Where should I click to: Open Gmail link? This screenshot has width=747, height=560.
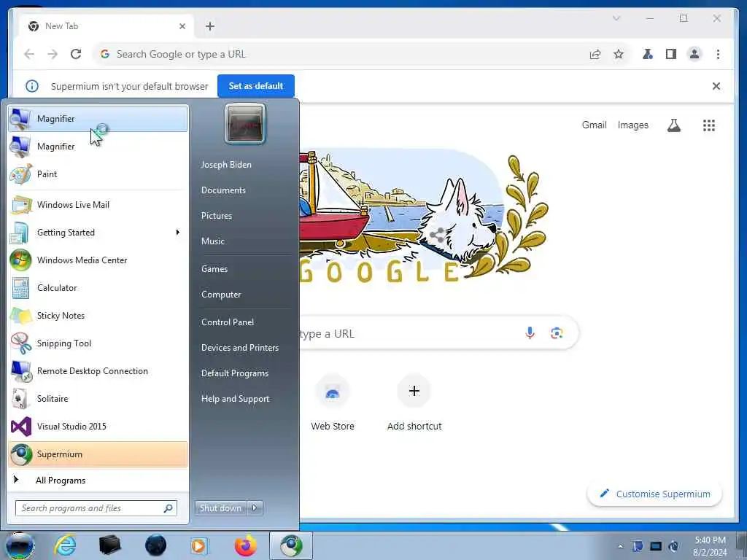point(594,125)
